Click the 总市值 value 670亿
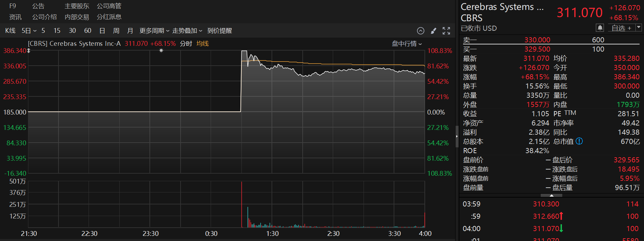This screenshot has height=241, width=644. pyautogui.click(x=630, y=142)
